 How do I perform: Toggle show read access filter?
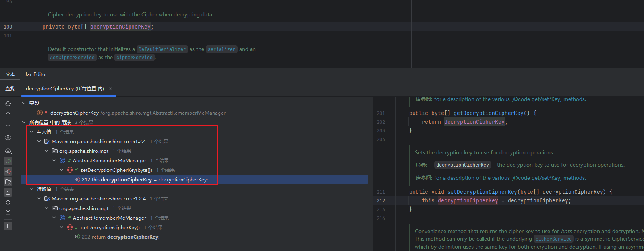coord(8,161)
